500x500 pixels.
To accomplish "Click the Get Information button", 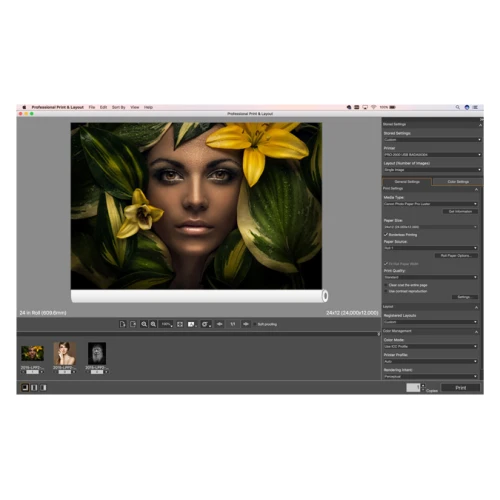I will click(460, 211).
